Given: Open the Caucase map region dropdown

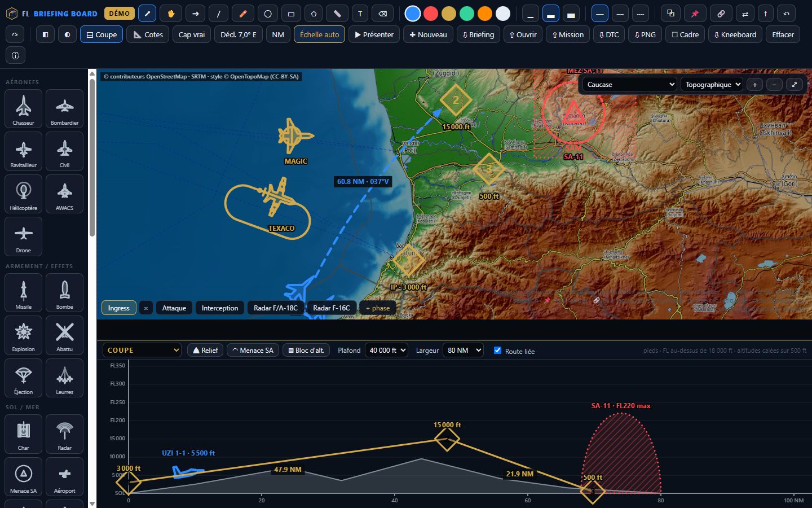Looking at the screenshot, I should tap(630, 85).
